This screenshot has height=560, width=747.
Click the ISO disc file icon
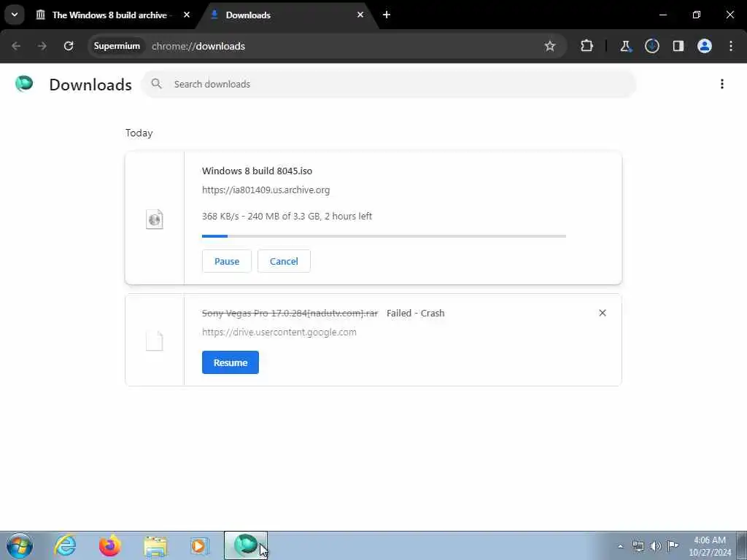pyautogui.click(x=155, y=219)
